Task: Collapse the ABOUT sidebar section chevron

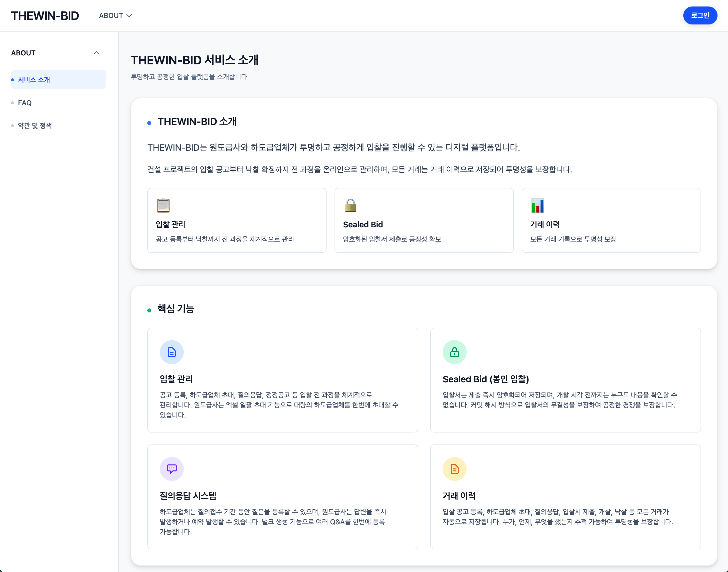Action: tap(96, 53)
